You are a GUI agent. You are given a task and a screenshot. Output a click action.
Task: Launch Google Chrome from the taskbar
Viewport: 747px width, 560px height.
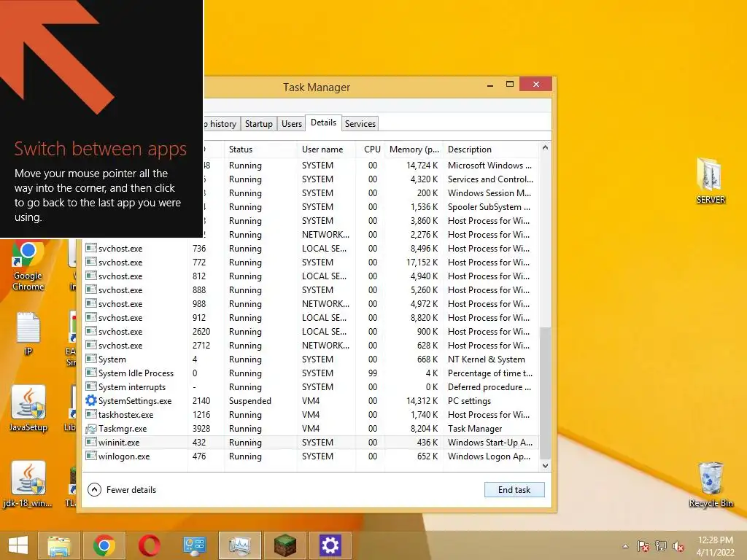(104, 545)
